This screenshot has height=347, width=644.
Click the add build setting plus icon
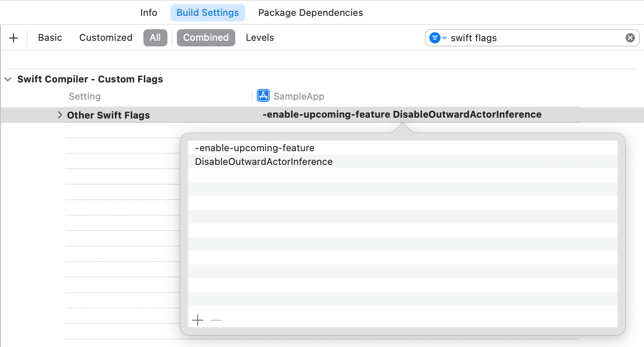click(13, 37)
